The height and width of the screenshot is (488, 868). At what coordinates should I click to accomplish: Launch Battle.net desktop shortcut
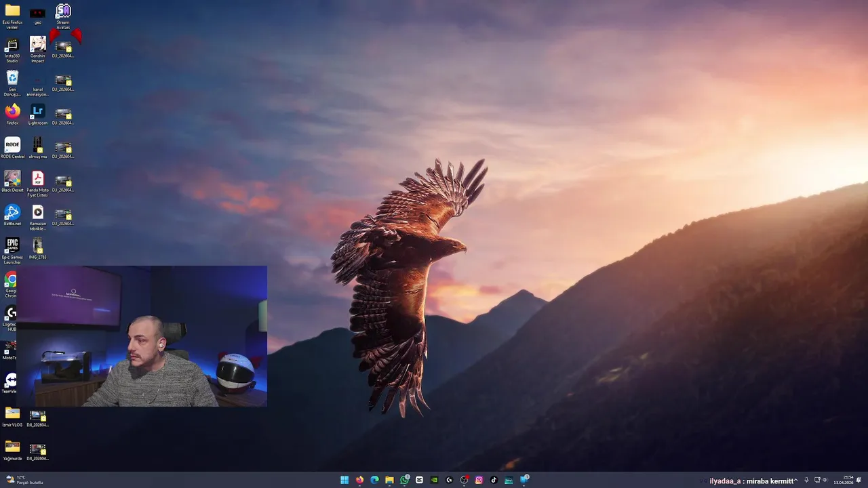pos(12,216)
